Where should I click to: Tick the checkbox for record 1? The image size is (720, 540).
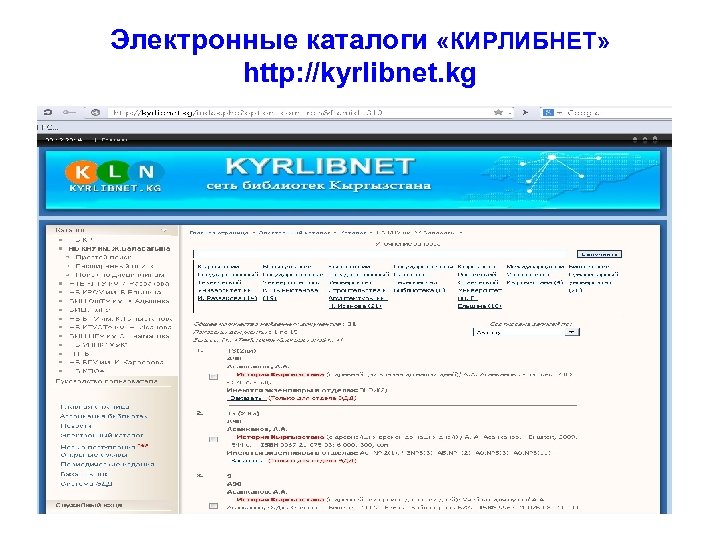(x=214, y=377)
